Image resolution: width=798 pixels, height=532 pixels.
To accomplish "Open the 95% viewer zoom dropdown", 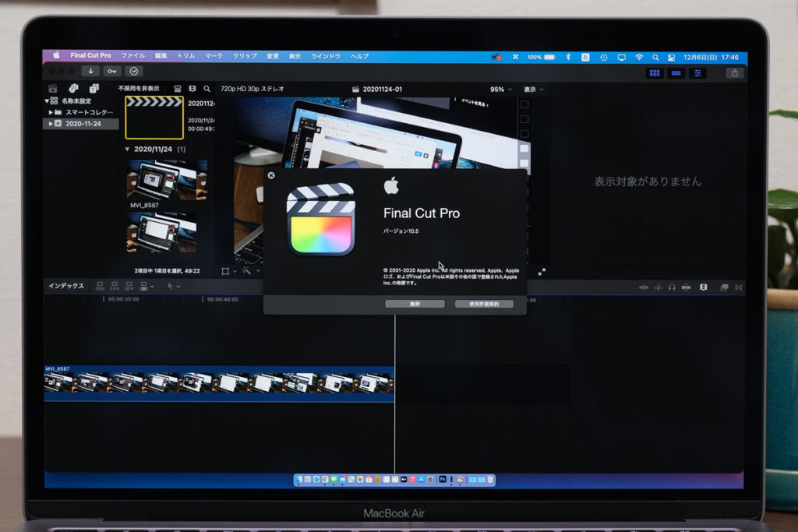I will [501, 89].
